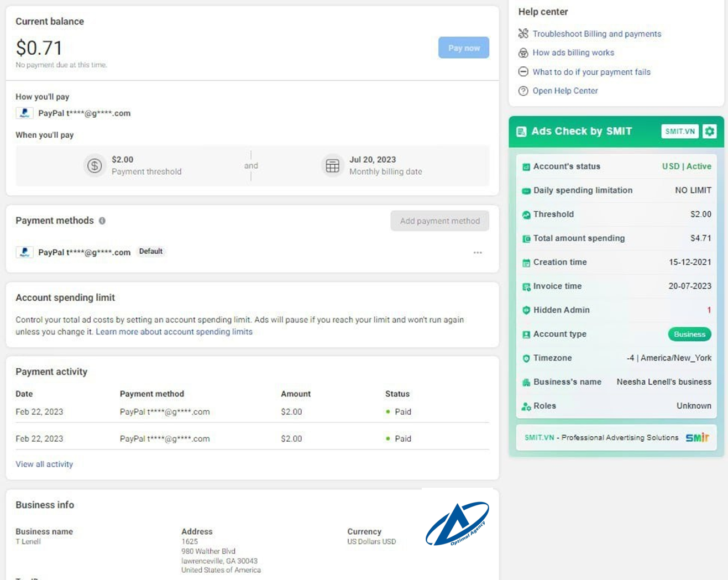728x580 pixels.
Task: Click the Date column header
Action: tap(24, 394)
